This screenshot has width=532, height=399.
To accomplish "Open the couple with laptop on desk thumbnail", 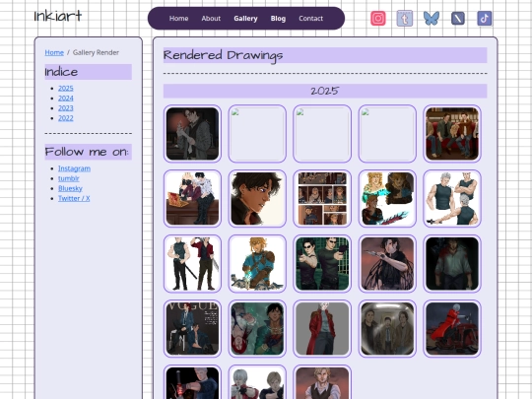I will point(192,198).
